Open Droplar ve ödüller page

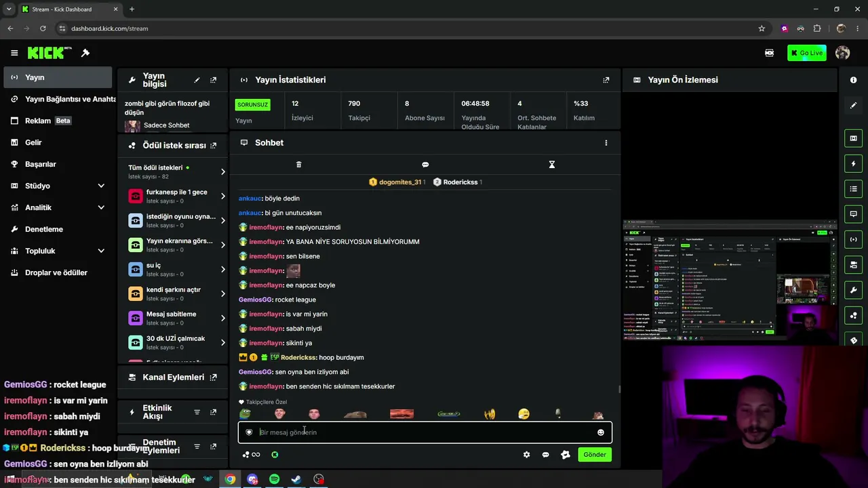58,272
